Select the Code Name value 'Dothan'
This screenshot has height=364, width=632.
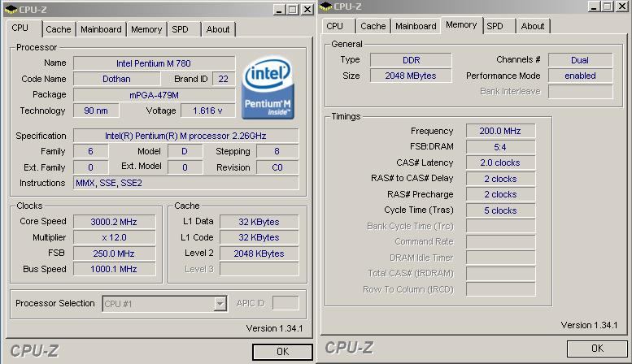(x=116, y=79)
